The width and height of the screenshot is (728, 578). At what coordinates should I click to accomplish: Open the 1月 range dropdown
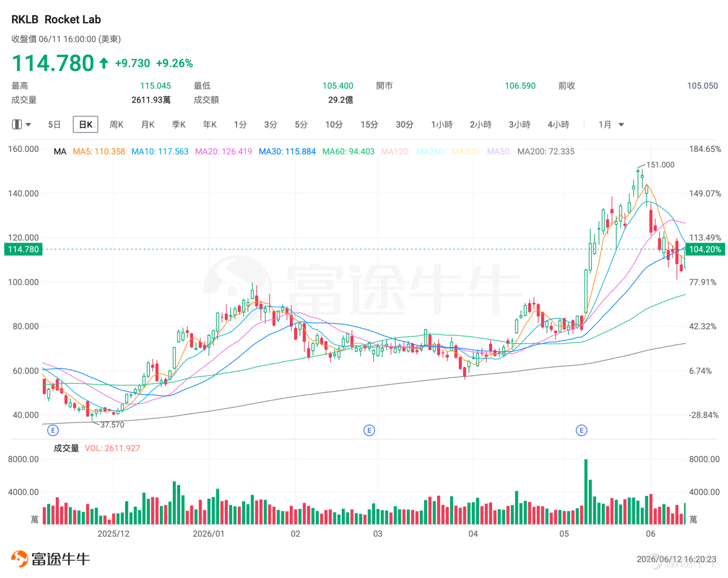(611, 125)
